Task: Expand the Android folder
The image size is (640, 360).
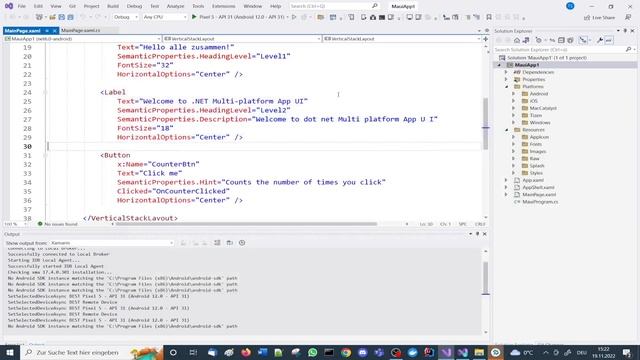Action: 513,94
